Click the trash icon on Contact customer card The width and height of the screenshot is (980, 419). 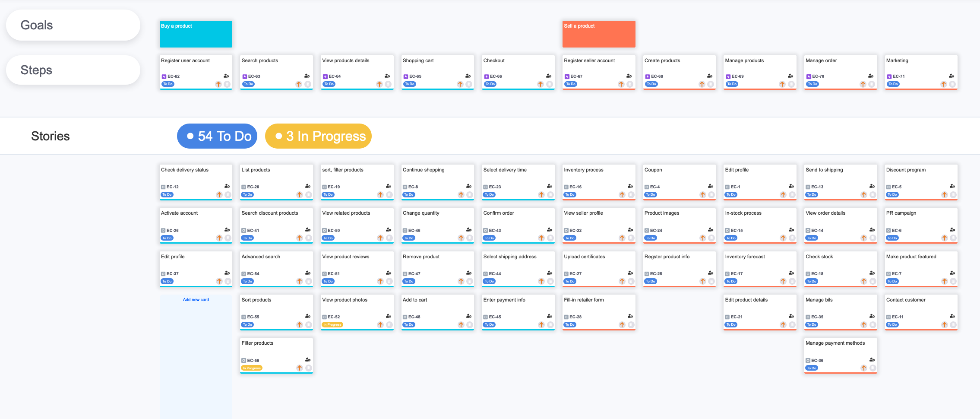953,325
